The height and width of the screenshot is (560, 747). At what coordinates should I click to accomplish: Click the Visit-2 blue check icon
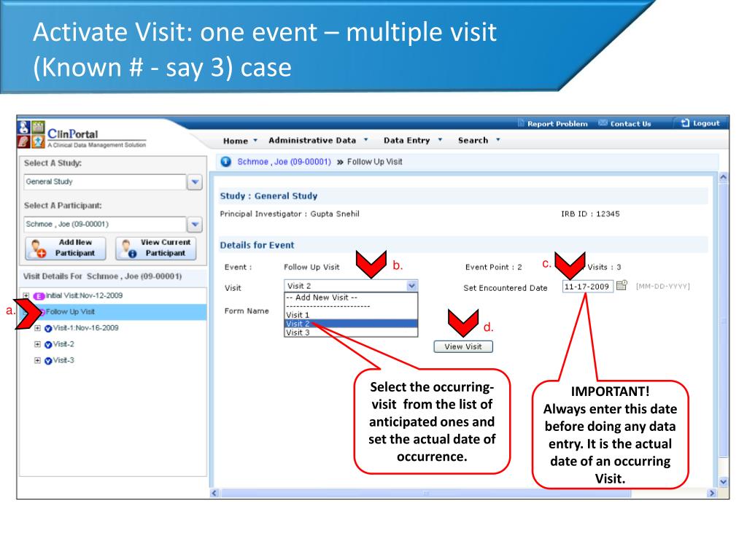coord(48,345)
